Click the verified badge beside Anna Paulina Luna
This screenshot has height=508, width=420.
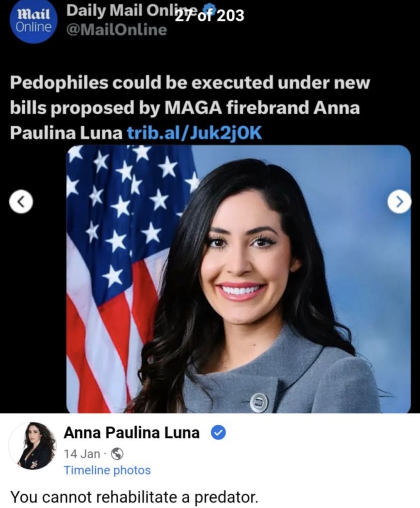218,433
